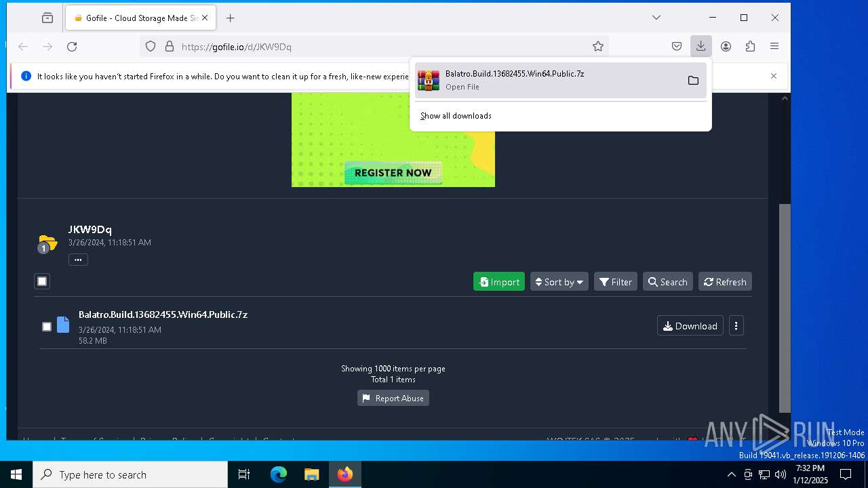Image resolution: width=868 pixels, height=488 pixels.
Task: Open the Sort by dropdown
Action: 559,282
